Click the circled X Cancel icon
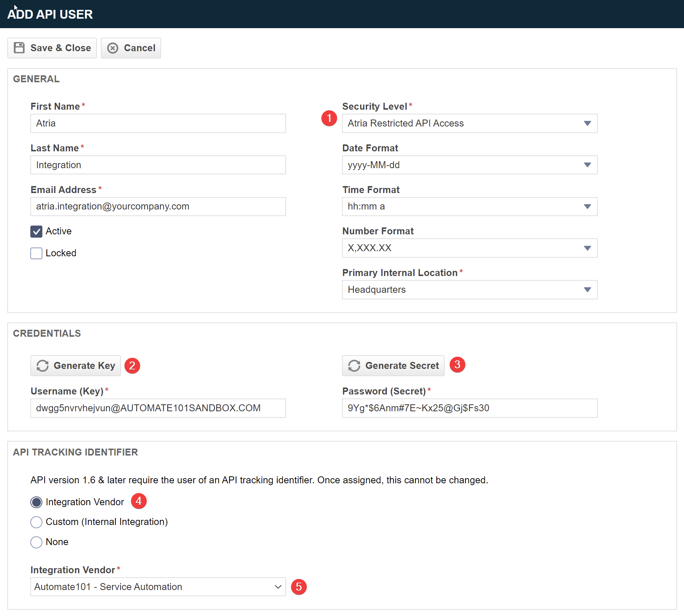Viewport: 684px width, 616px height. pos(113,48)
